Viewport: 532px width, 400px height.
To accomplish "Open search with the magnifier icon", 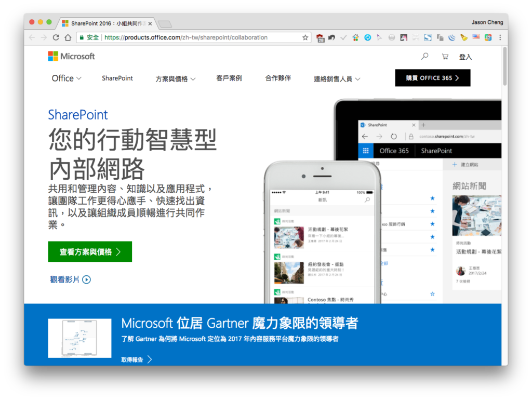I will click(424, 56).
